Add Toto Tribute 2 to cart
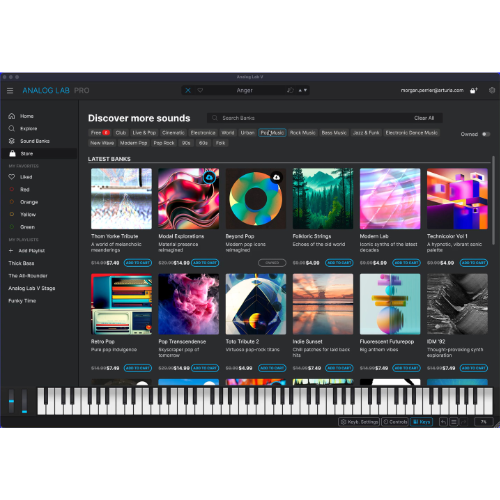 [272, 368]
